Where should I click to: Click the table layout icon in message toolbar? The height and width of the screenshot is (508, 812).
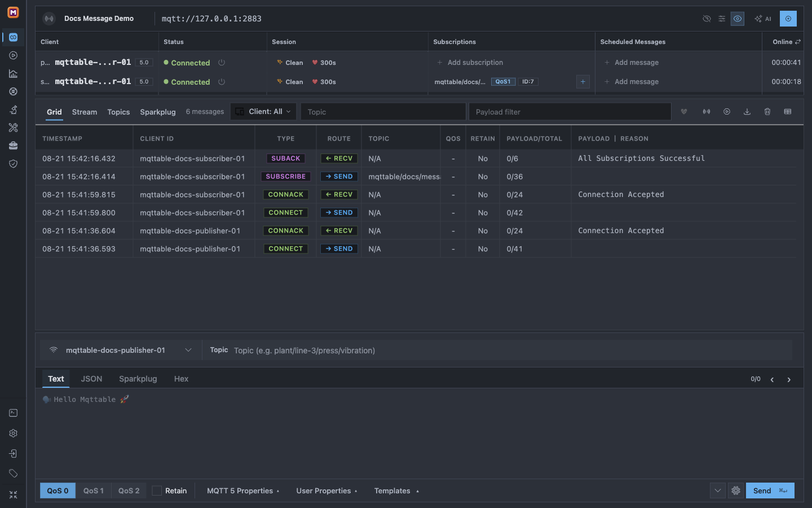click(x=788, y=112)
